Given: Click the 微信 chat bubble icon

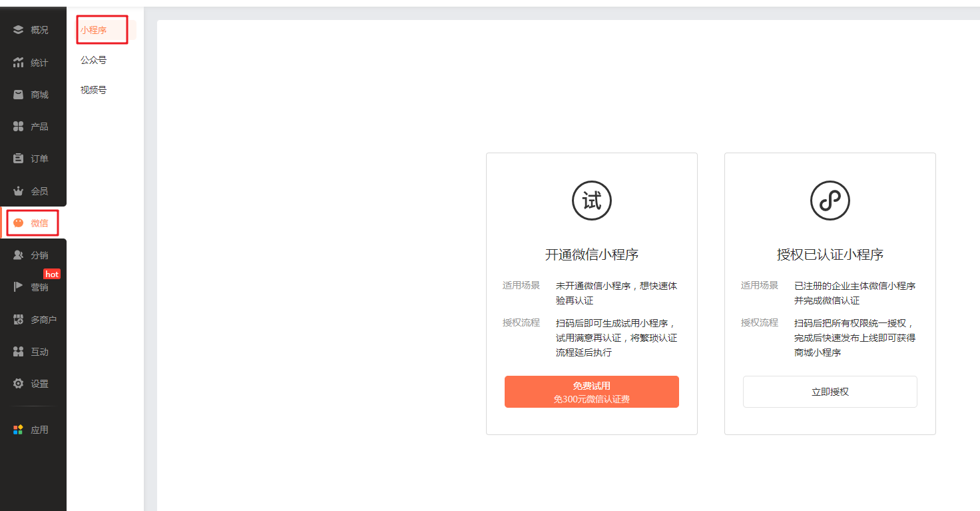Looking at the screenshot, I should point(18,223).
